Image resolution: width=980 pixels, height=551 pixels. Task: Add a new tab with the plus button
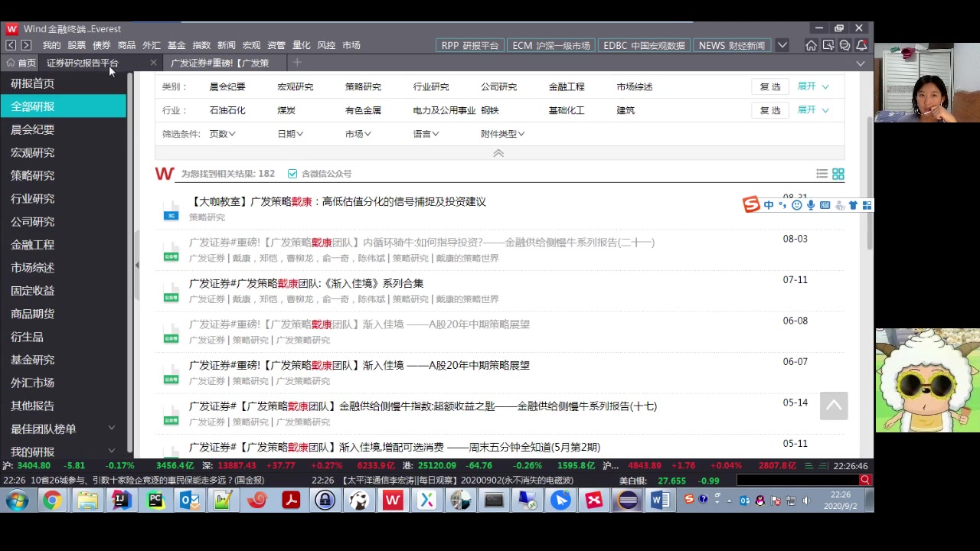point(297,63)
